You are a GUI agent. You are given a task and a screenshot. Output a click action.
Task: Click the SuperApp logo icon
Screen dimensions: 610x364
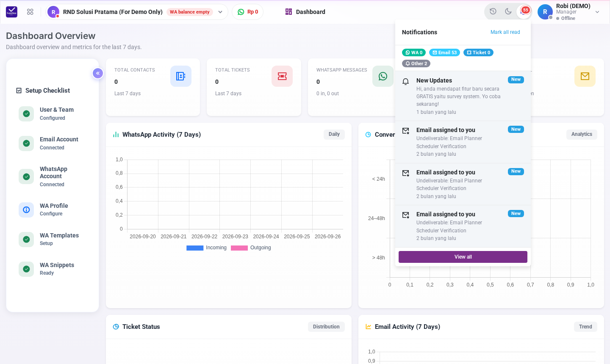tap(12, 12)
